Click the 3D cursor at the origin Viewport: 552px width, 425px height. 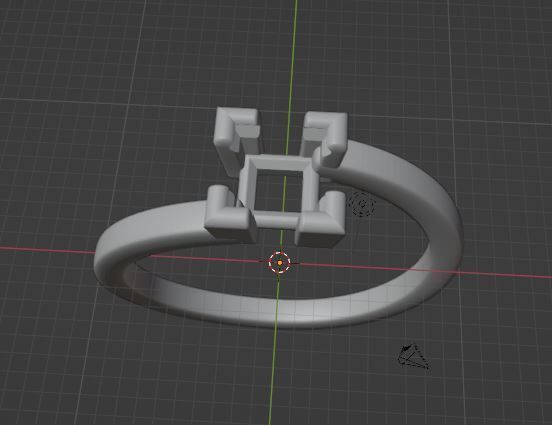pyautogui.click(x=280, y=262)
